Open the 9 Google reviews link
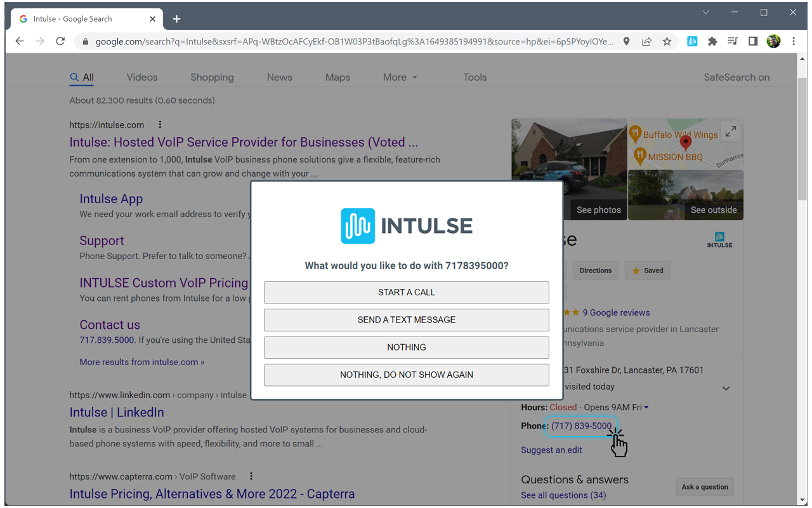The width and height of the screenshot is (812, 508). tap(615, 312)
